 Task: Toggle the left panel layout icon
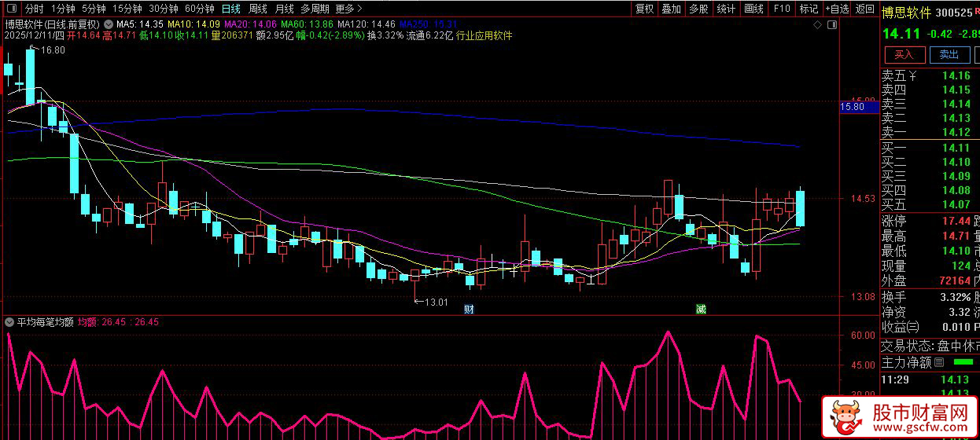point(11,9)
